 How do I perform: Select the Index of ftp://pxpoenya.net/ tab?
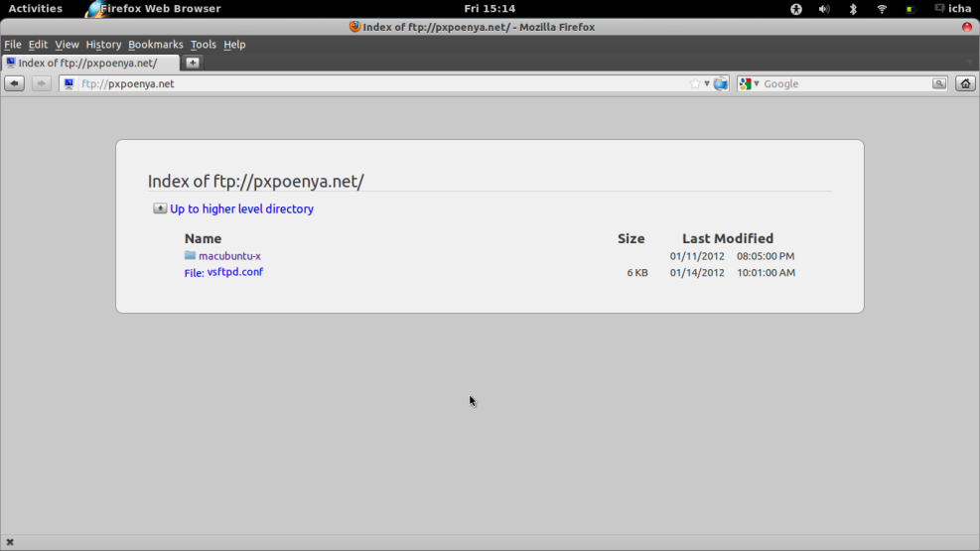[x=90, y=63]
